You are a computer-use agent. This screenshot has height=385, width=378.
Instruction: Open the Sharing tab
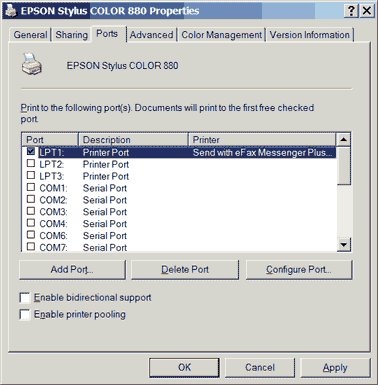[x=71, y=35]
